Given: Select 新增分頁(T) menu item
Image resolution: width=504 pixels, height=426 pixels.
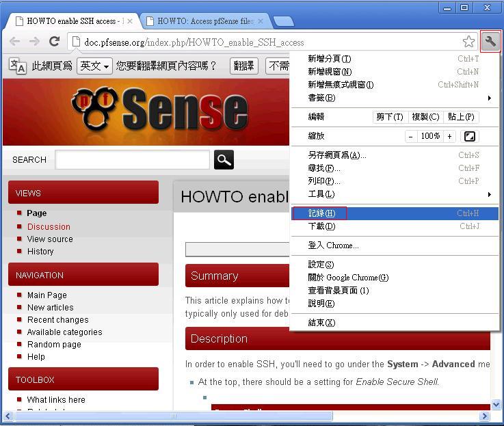Looking at the screenshot, I should [395, 59].
